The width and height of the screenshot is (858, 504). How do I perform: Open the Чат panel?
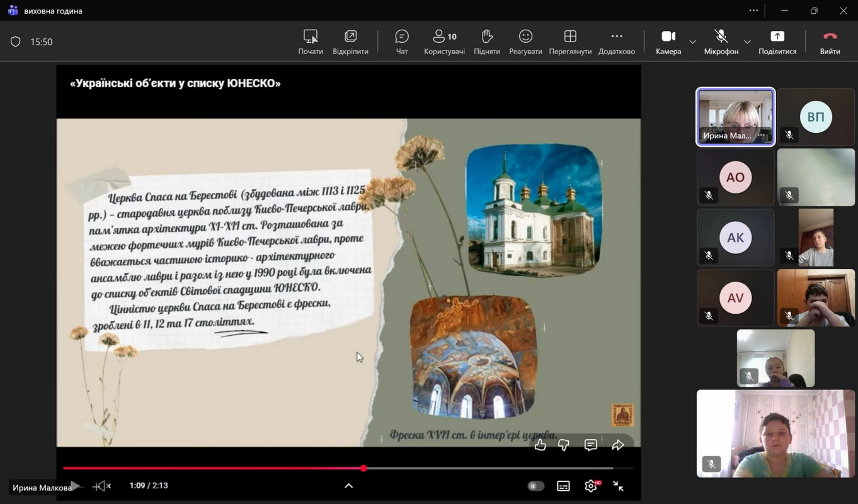tap(401, 42)
